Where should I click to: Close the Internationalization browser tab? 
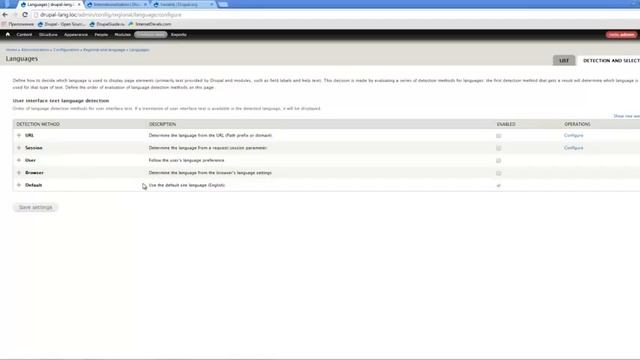[x=145, y=4]
